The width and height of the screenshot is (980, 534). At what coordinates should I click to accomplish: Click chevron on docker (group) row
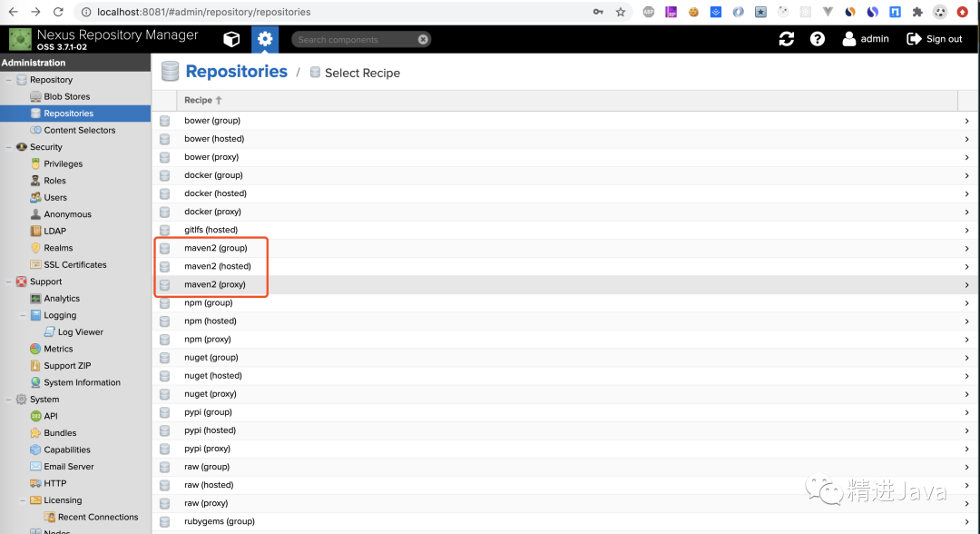967,175
